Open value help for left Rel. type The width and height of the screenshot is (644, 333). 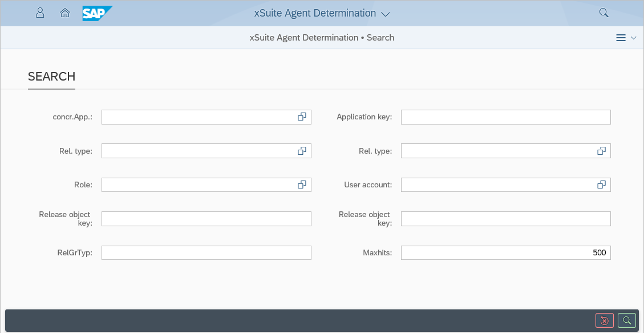pos(302,151)
